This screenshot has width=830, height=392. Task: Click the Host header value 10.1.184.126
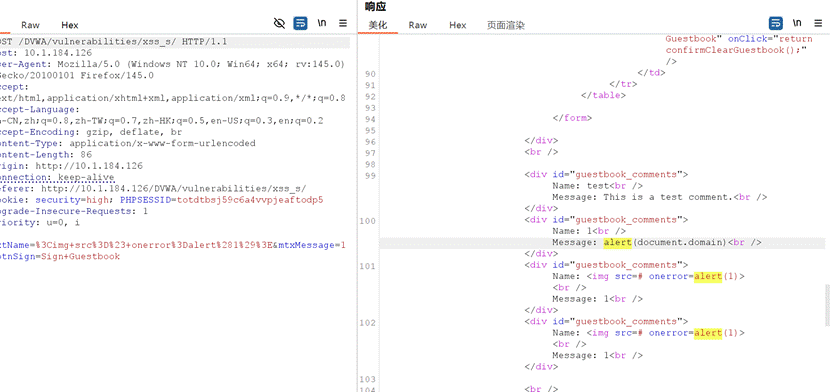coord(58,53)
